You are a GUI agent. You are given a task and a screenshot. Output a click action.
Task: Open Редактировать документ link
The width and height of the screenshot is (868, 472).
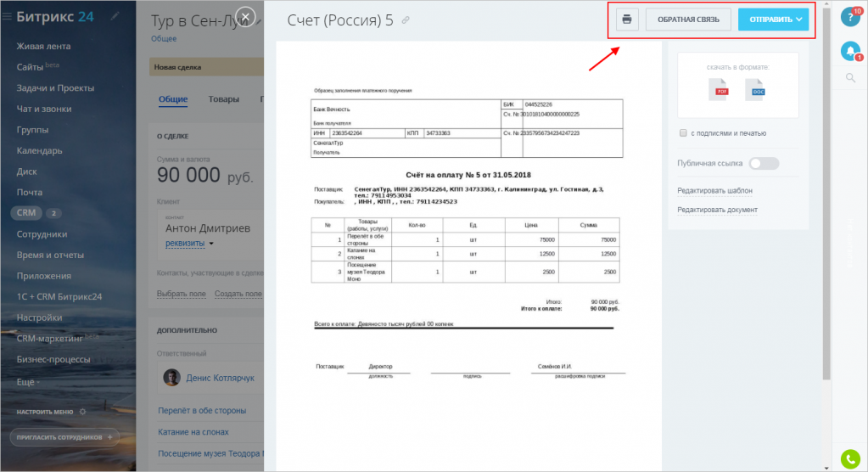coord(717,210)
